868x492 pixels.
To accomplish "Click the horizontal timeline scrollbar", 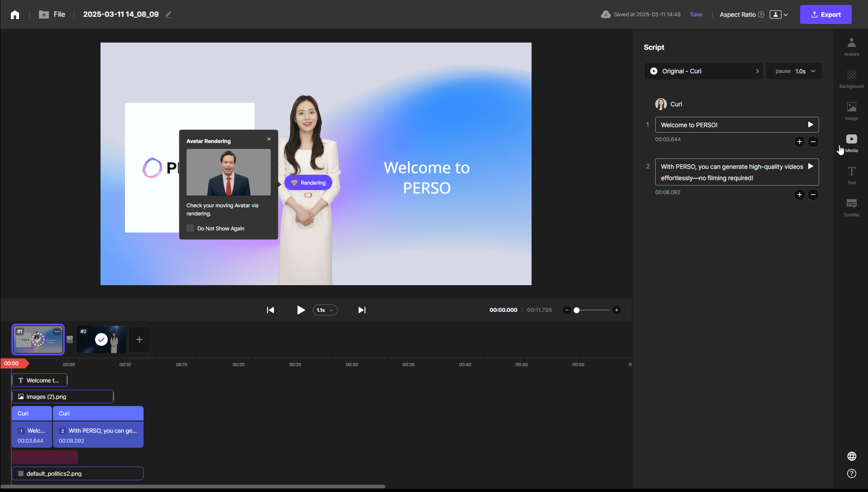I will tap(193, 487).
